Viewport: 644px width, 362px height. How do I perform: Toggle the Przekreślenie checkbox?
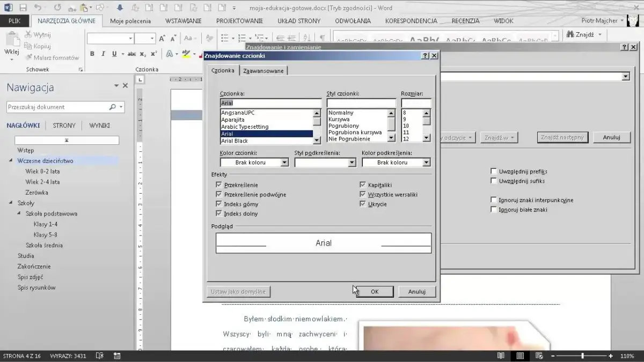pos(218,185)
